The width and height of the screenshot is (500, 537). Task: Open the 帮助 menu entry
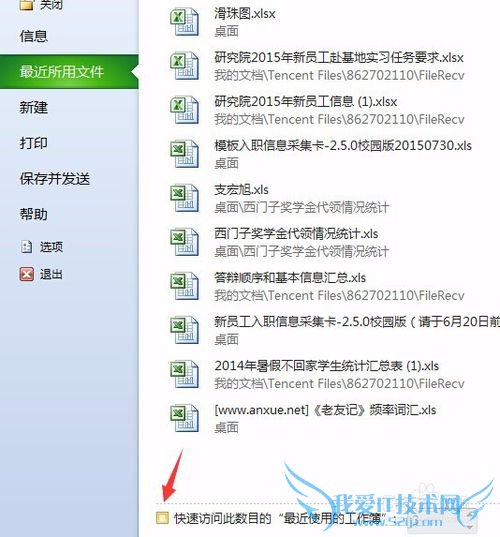pos(33,214)
